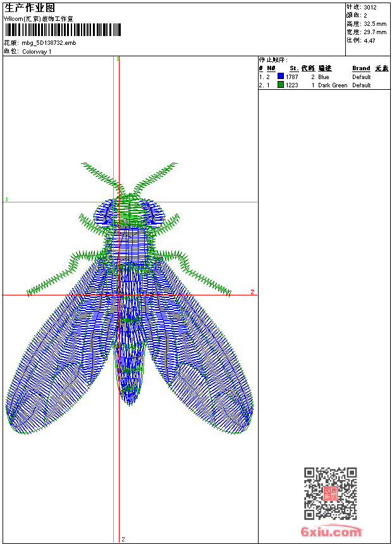Click the Colorway 1 label
The width and height of the screenshot is (392, 544).
37,51
